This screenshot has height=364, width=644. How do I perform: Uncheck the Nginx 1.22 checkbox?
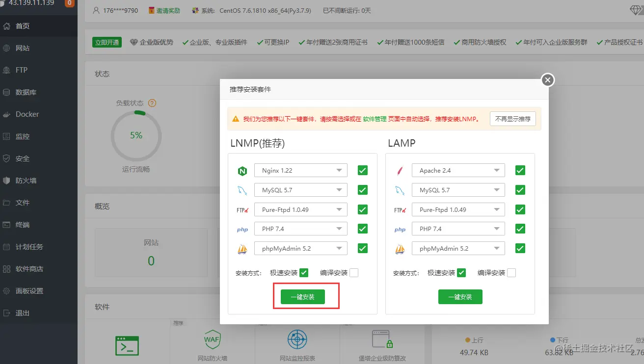[x=363, y=170]
